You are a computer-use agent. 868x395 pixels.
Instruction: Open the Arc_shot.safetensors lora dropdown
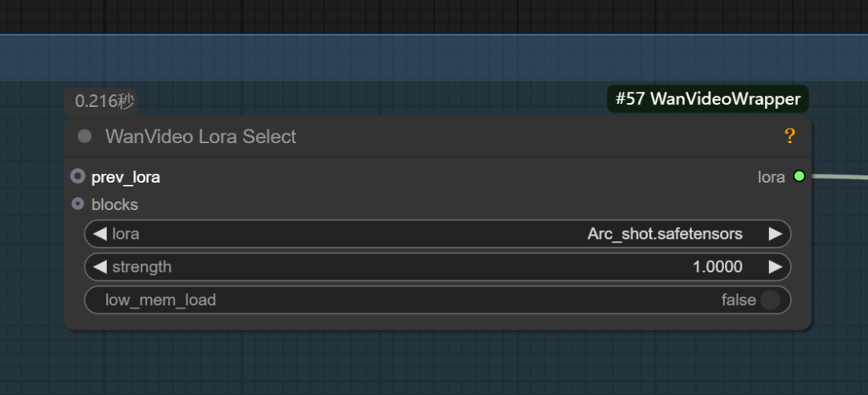click(437, 234)
